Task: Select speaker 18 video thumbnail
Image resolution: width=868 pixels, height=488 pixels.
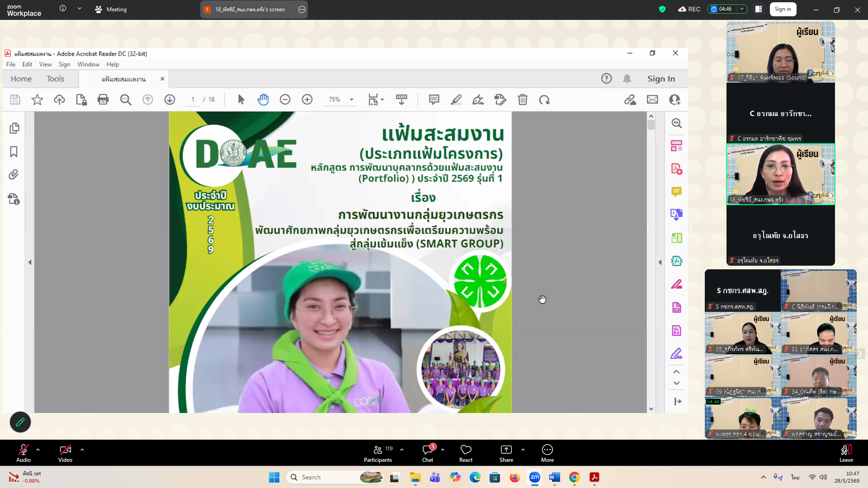Action: pos(780,174)
